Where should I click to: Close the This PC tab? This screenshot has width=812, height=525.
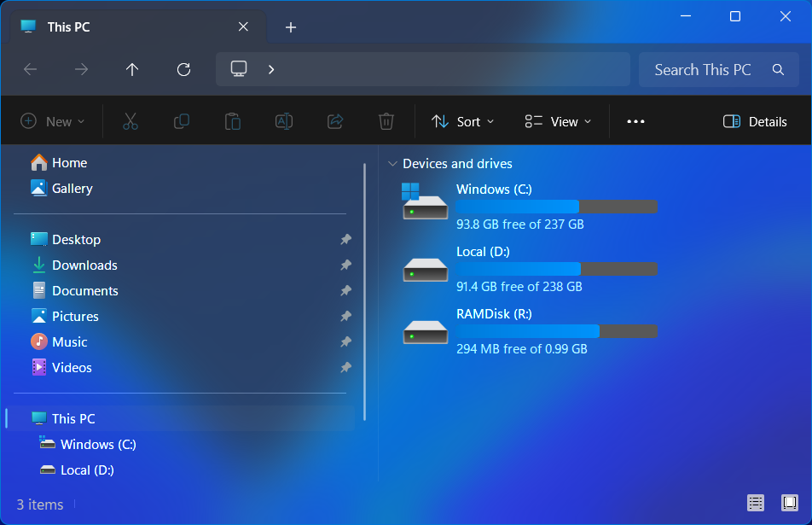point(243,27)
